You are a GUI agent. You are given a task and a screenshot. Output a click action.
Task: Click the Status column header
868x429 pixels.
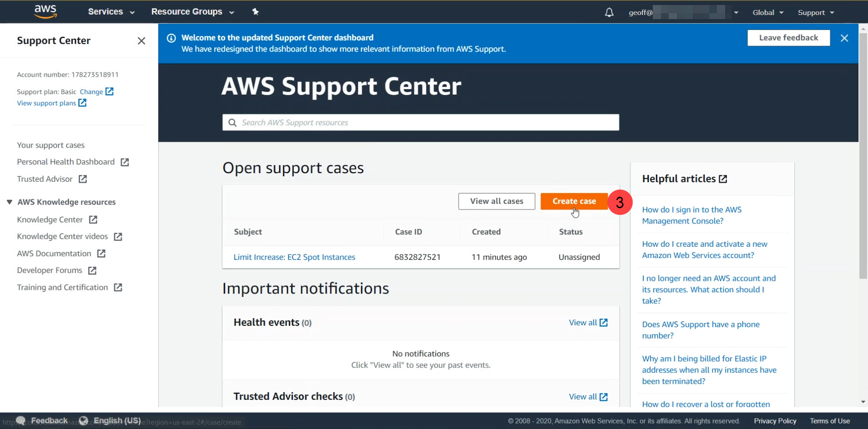coord(570,232)
